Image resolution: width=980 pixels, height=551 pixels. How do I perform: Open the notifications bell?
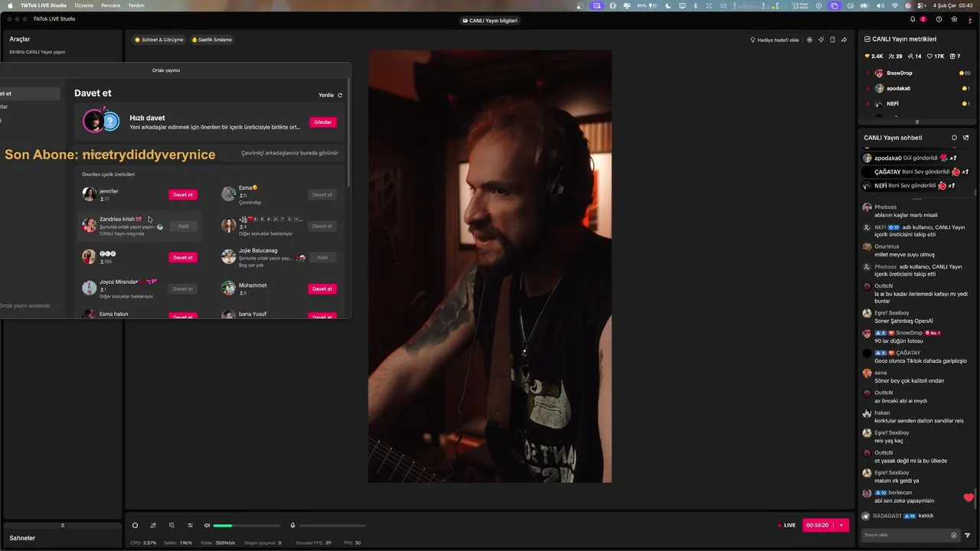click(x=913, y=19)
